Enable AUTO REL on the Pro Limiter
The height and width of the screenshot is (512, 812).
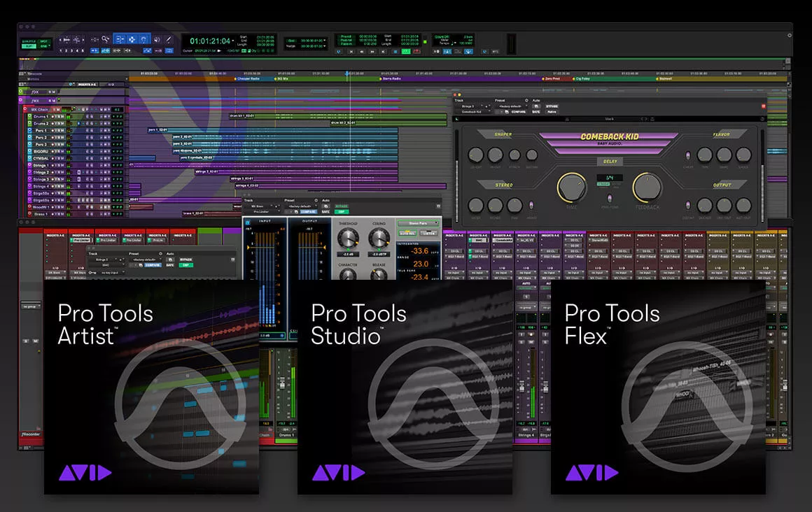click(x=407, y=233)
